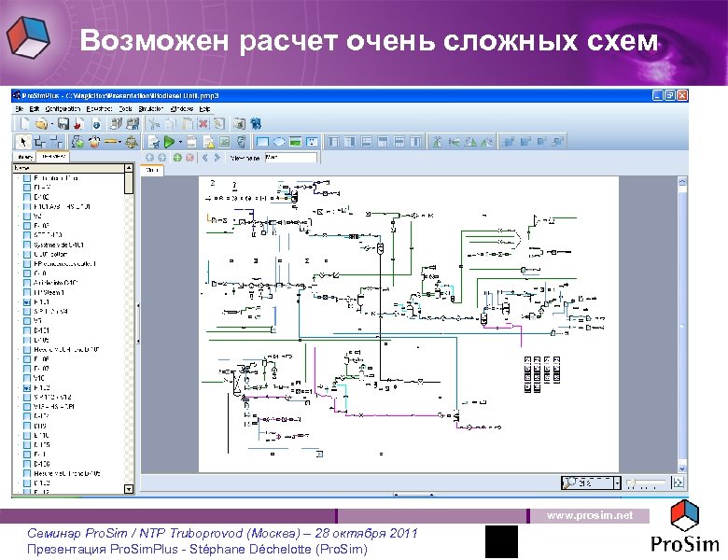The image size is (728, 560).
Task: Open the Tools menu
Action: click(125, 108)
